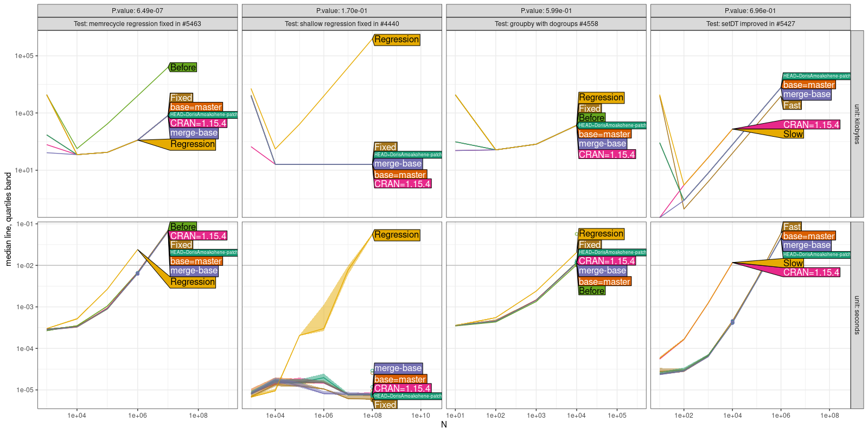The height and width of the screenshot is (434, 868).
Task: Click 'Regression' label in memrecycle kilobytes panel
Action: [193, 144]
